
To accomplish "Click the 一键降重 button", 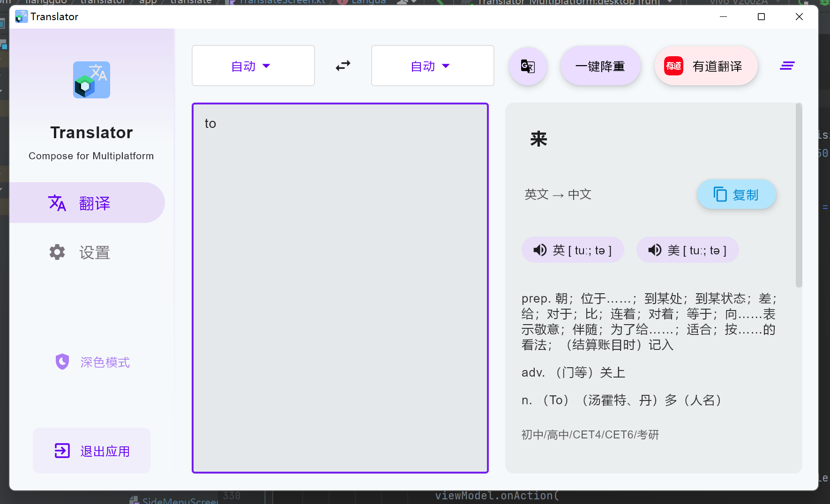I will 600,66.
